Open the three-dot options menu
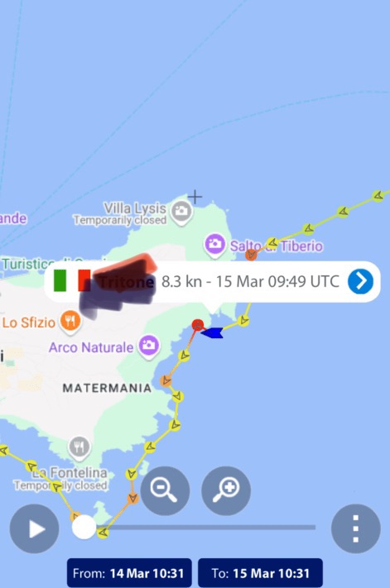 click(x=356, y=528)
